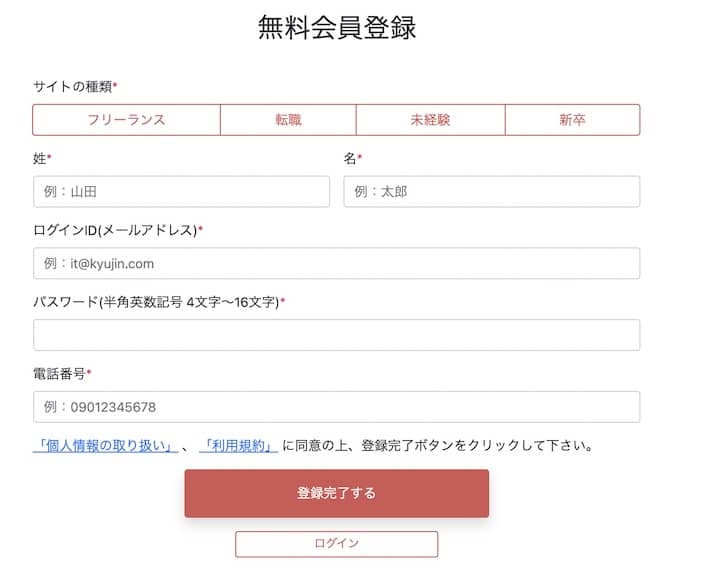This screenshot has height=573, width=720.
Task: Open the 個人情報の取り扱い link
Action: coord(105,446)
